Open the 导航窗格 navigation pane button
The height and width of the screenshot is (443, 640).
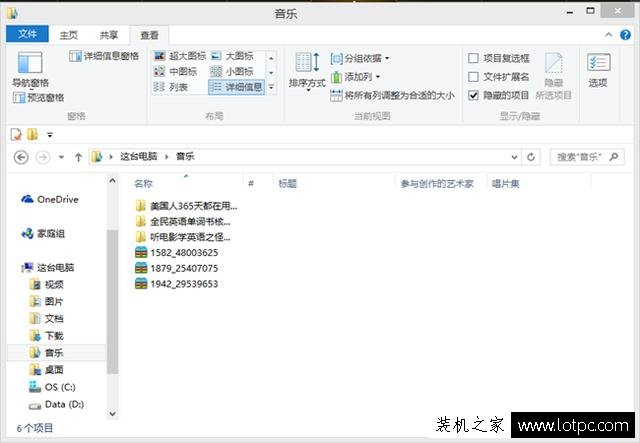30,69
